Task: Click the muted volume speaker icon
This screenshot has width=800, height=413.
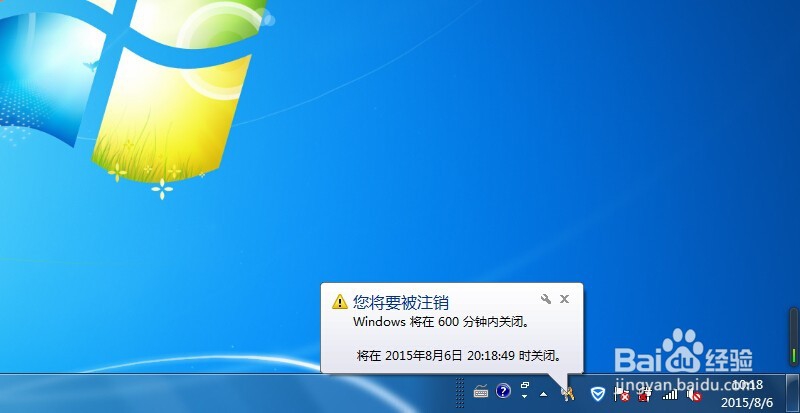Action: (x=694, y=395)
